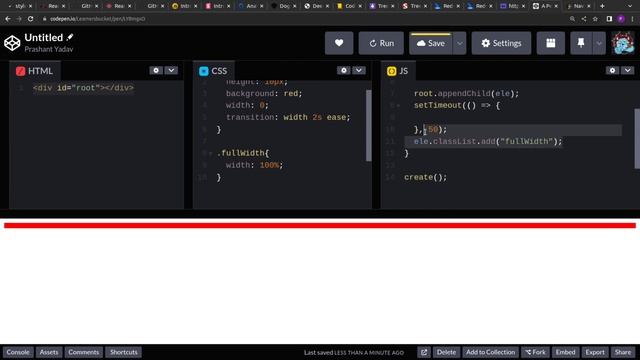
Task: Love this pen with heart button
Action: click(339, 43)
